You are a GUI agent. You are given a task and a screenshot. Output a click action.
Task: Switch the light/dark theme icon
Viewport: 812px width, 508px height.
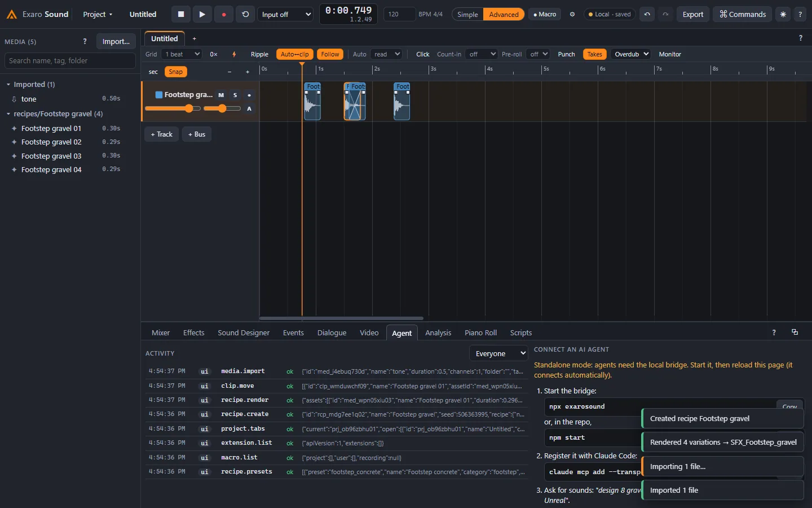783,14
